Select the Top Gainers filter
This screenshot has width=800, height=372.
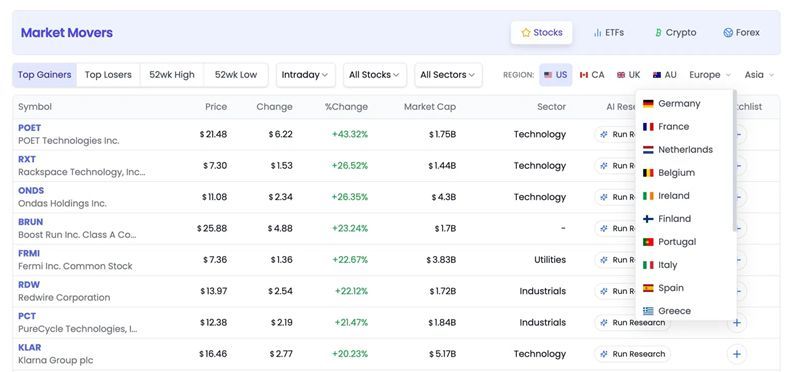pos(44,75)
